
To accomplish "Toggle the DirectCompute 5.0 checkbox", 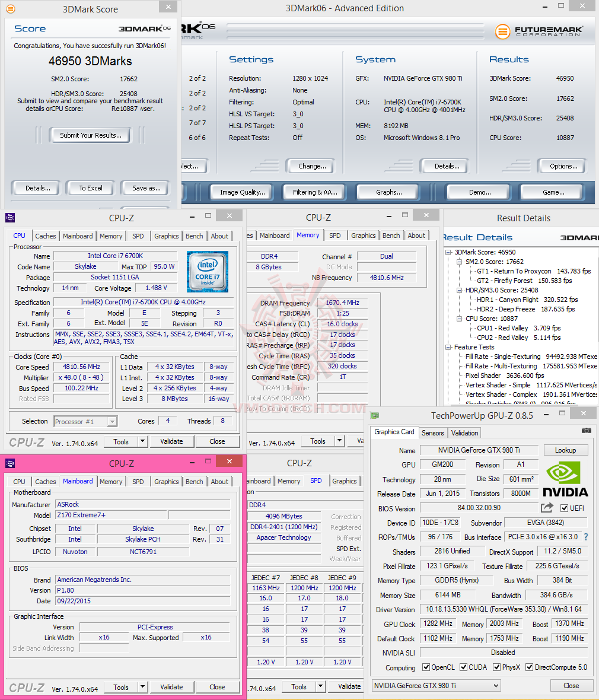I will click(530, 667).
